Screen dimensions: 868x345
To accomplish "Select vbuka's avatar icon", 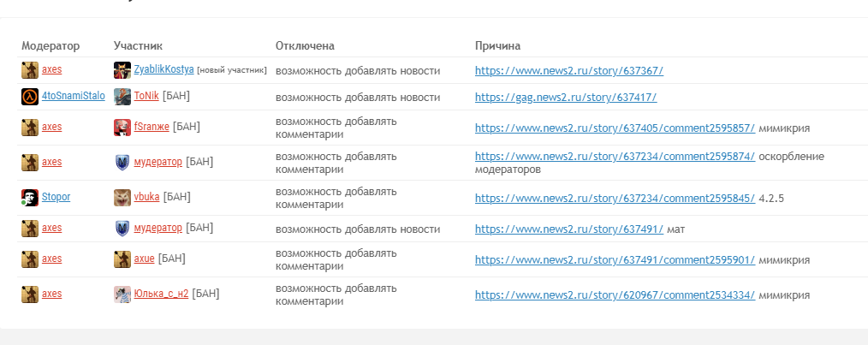I will tap(122, 197).
